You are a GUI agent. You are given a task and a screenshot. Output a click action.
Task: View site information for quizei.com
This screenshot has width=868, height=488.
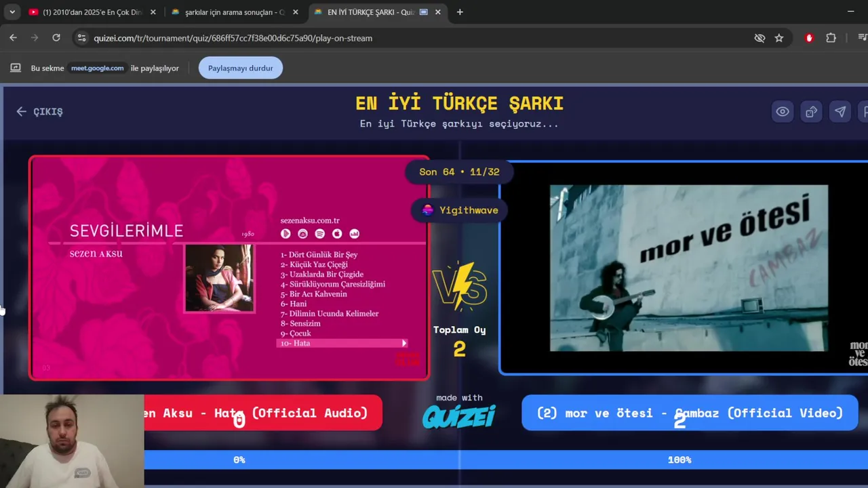[82, 38]
